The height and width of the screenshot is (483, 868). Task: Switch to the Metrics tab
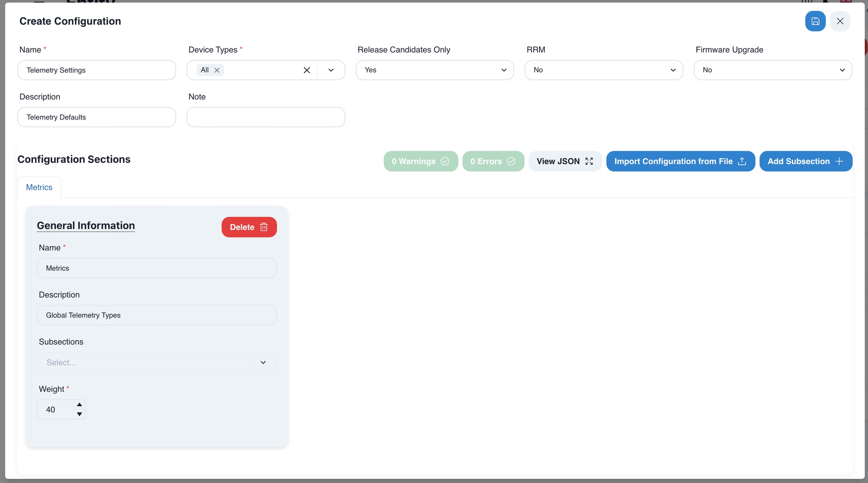(39, 187)
